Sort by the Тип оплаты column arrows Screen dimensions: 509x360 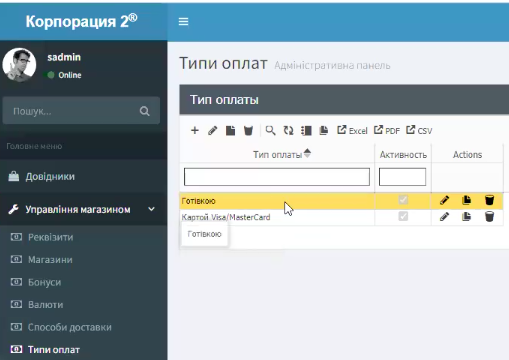click(307, 153)
